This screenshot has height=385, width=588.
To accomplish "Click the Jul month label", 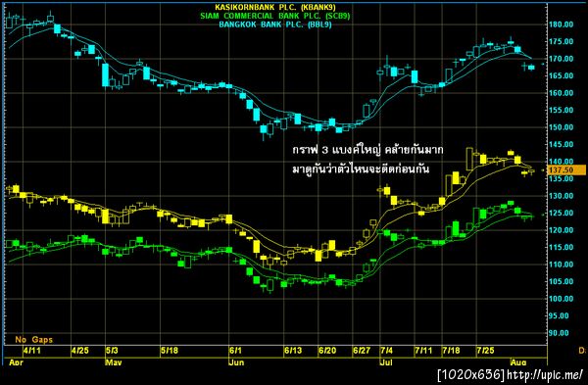I will (x=386, y=362).
